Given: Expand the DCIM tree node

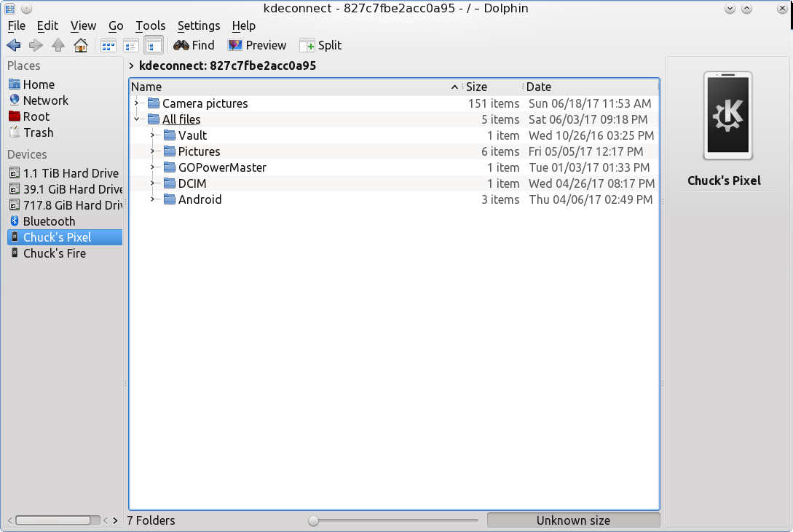Looking at the screenshot, I should [x=152, y=183].
